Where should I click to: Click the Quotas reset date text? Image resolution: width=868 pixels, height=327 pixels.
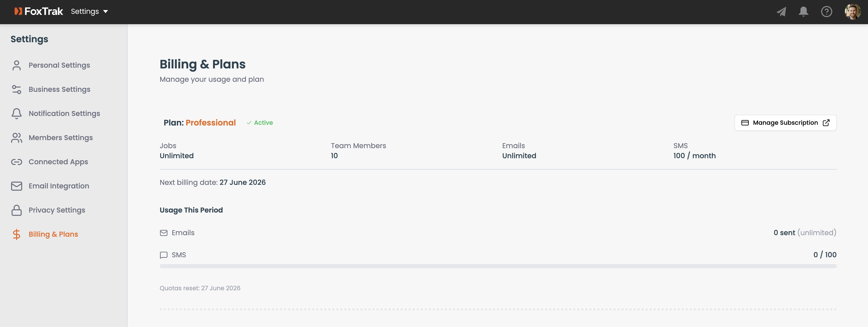pyautogui.click(x=200, y=288)
